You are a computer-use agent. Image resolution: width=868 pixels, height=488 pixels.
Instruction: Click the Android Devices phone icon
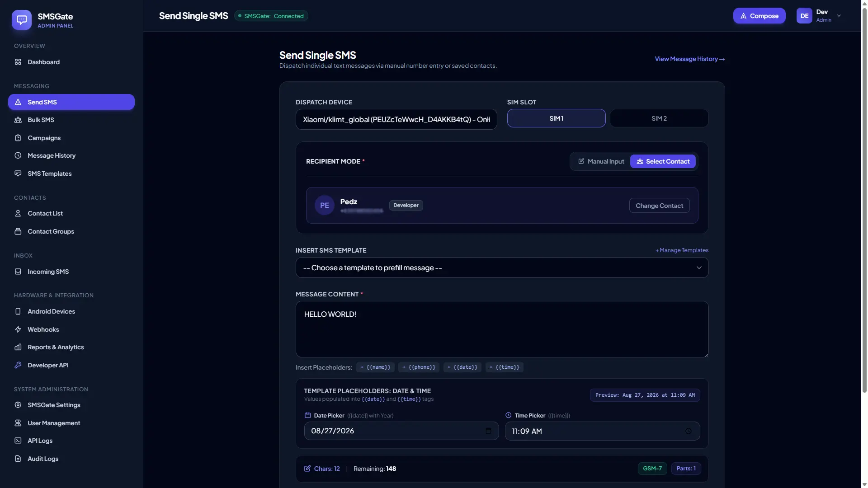(x=18, y=311)
